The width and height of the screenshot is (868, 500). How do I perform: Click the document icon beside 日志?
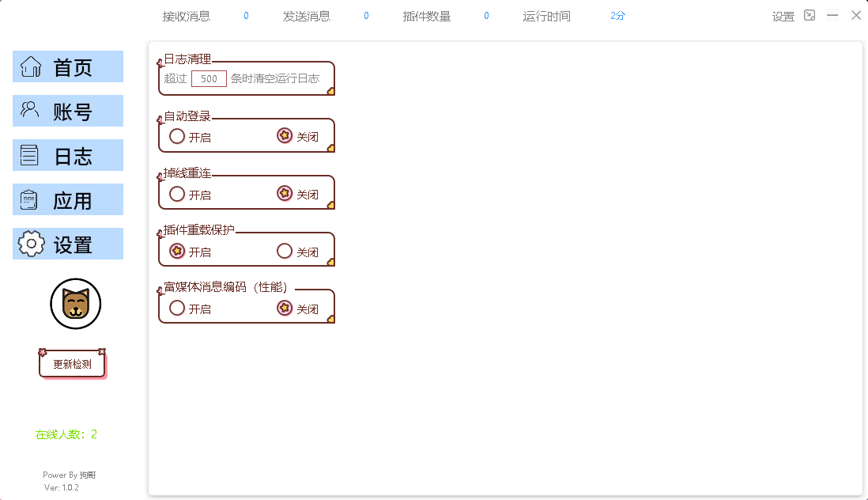(x=30, y=155)
